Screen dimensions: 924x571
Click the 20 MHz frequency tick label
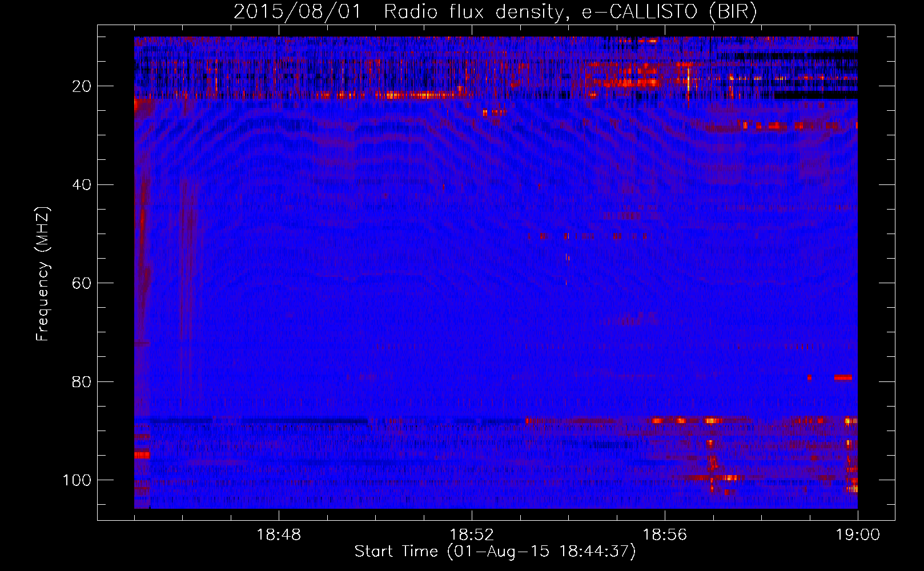(x=82, y=86)
